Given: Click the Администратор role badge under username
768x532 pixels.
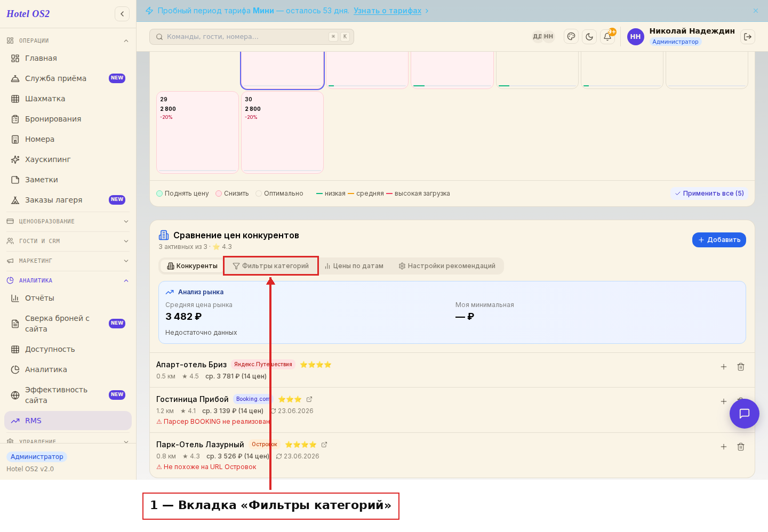Looking at the screenshot, I should click(x=675, y=42).
